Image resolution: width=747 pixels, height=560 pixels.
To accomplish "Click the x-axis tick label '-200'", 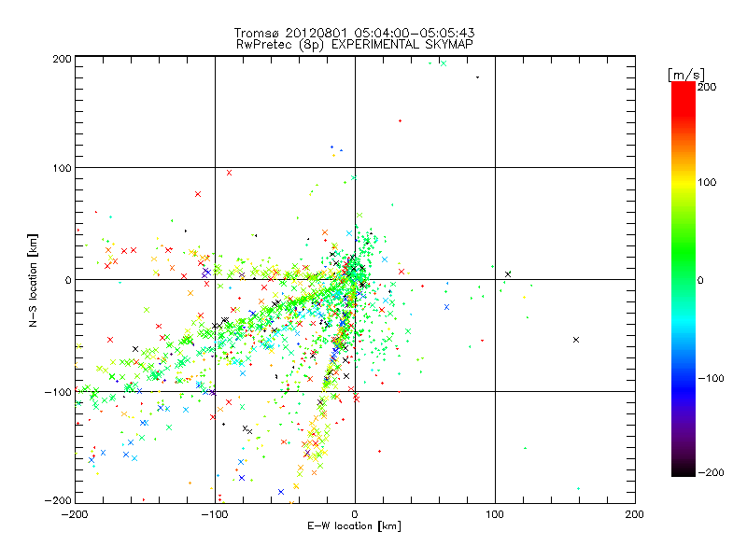I will 75,514.
